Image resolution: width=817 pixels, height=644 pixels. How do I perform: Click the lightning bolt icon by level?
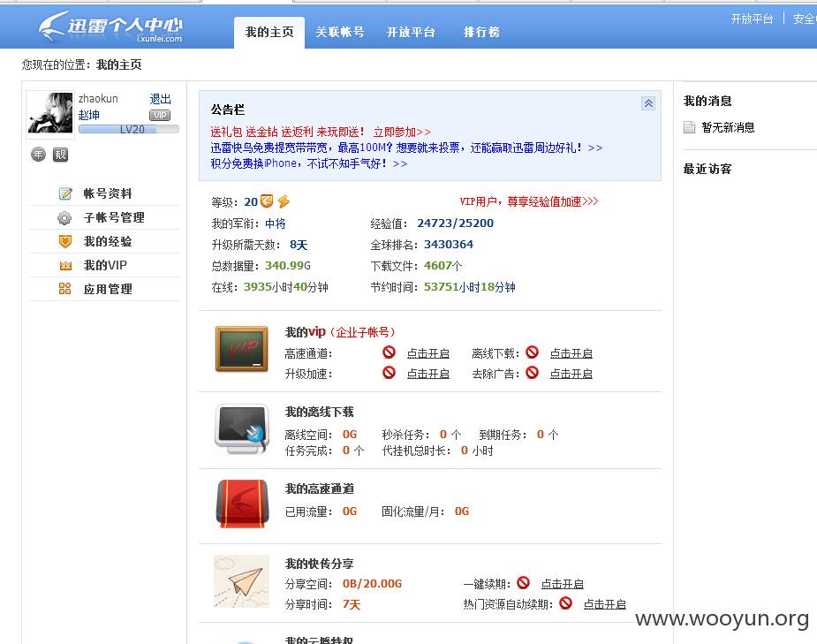point(284,201)
